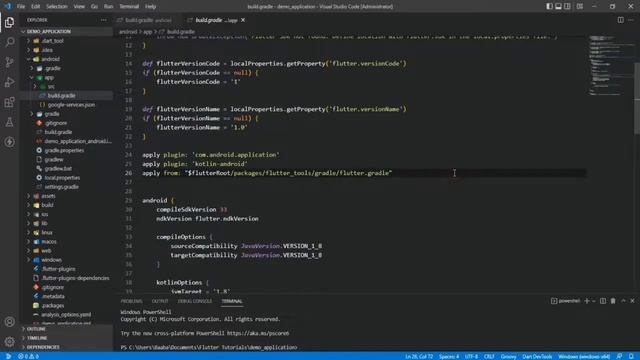The image size is (640, 360).
Task: Click the Explorer more actions ellipsis
Action: pyautogui.click(x=103, y=20)
